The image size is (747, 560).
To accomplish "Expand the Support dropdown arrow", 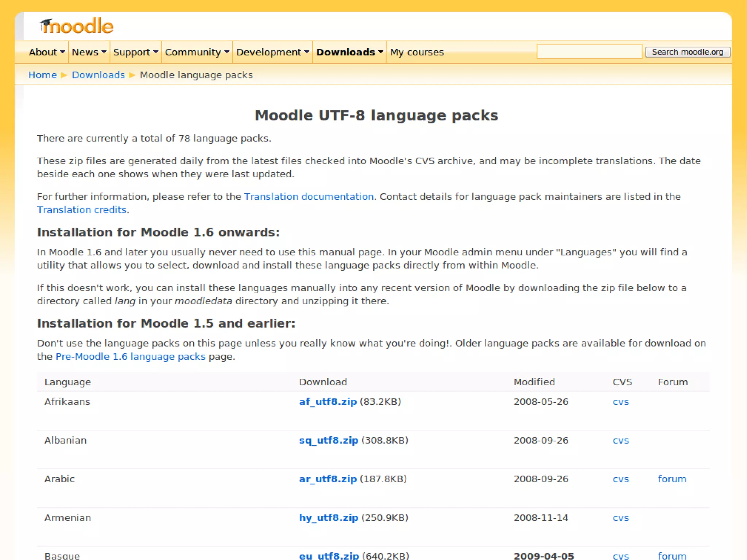I will 156,52.
